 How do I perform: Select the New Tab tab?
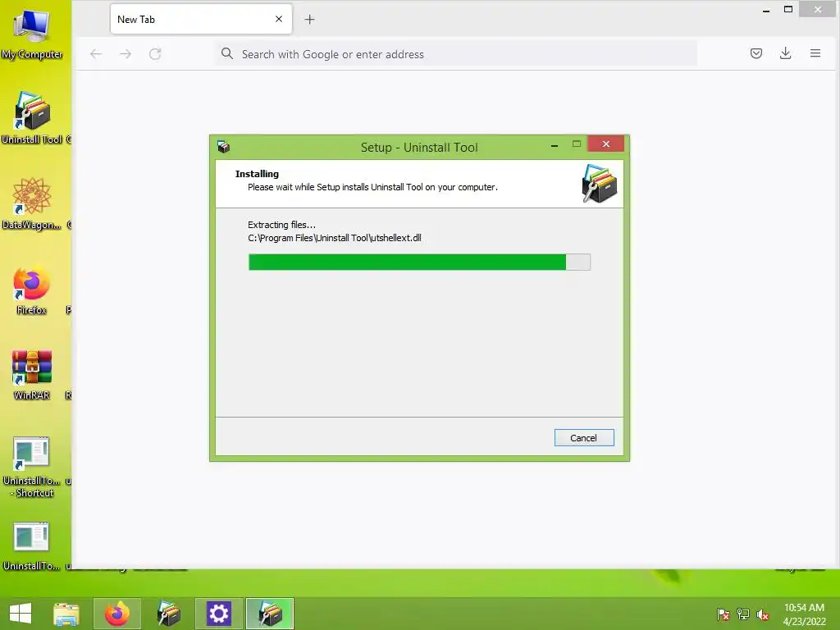[x=201, y=20]
